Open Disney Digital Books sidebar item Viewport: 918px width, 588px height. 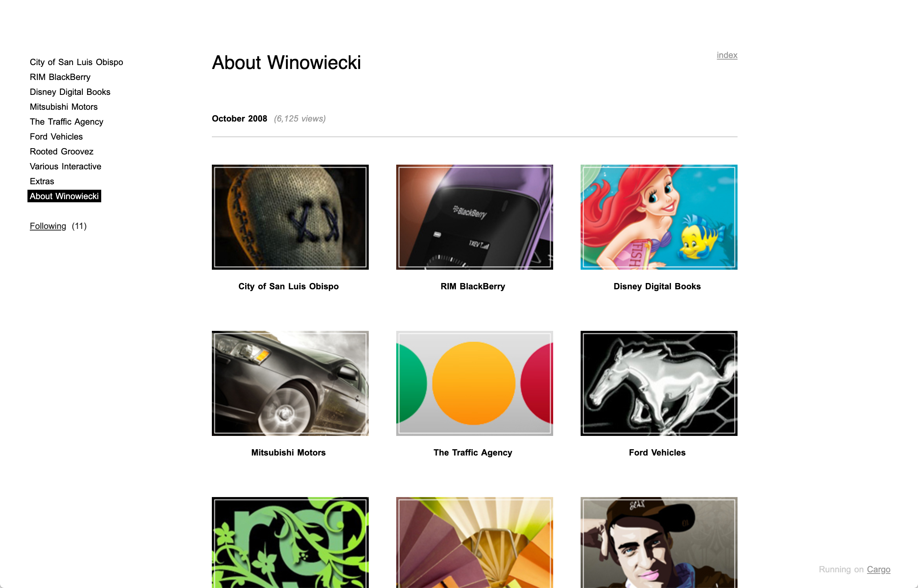70,92
